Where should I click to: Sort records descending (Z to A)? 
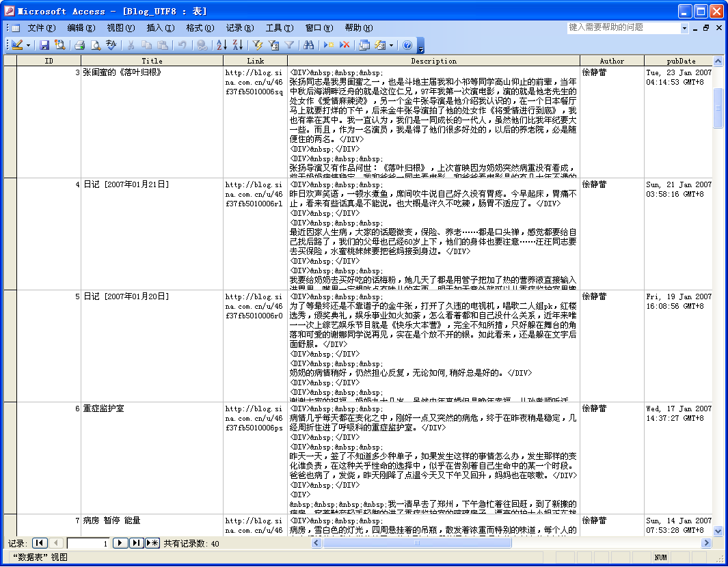[x=237, y=45]
